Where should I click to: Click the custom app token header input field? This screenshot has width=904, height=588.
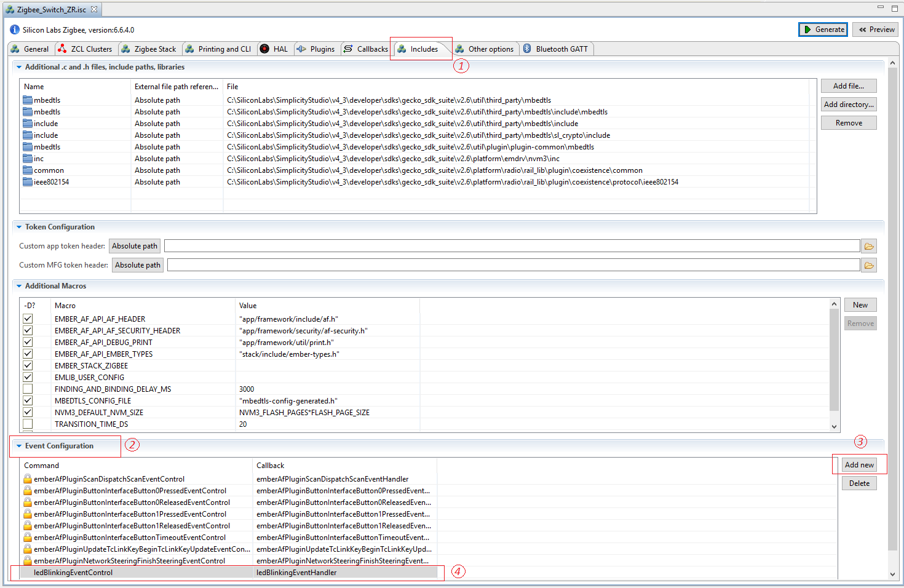coord(512,246)
